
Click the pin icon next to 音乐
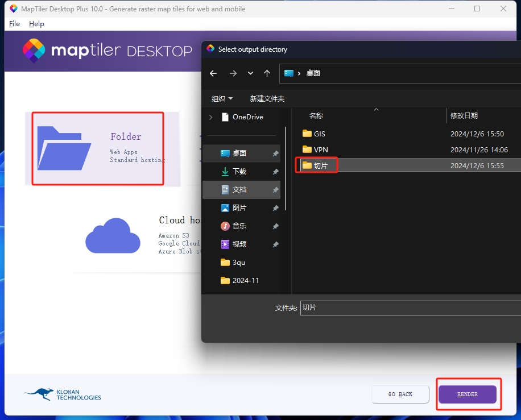click(x=275, y=226)
